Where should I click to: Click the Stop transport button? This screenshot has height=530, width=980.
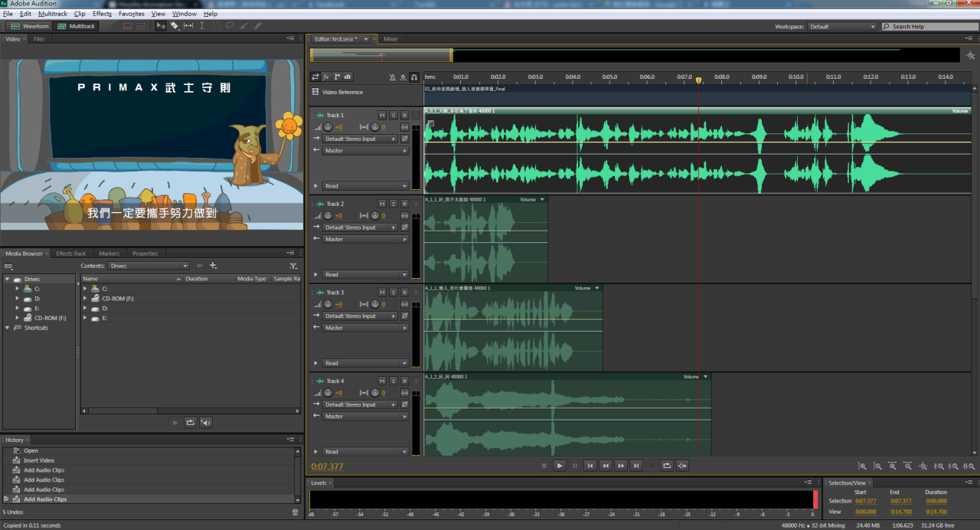544,466
